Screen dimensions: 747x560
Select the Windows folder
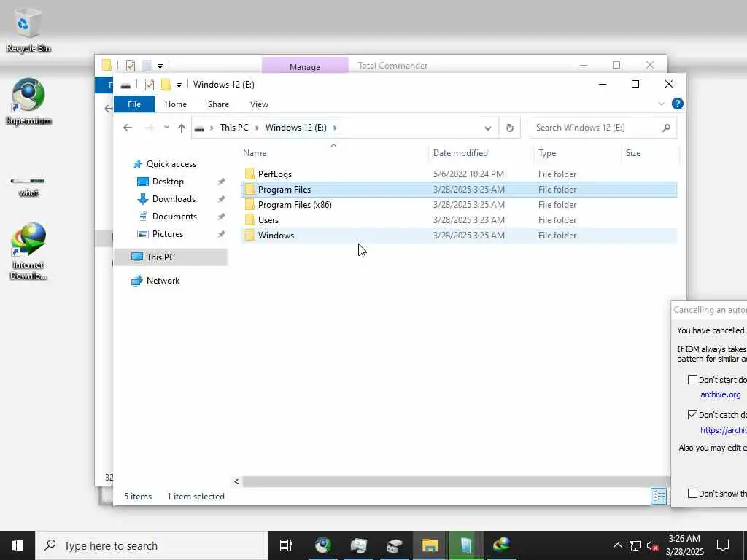pyautogui.click(x=458, y=236)
